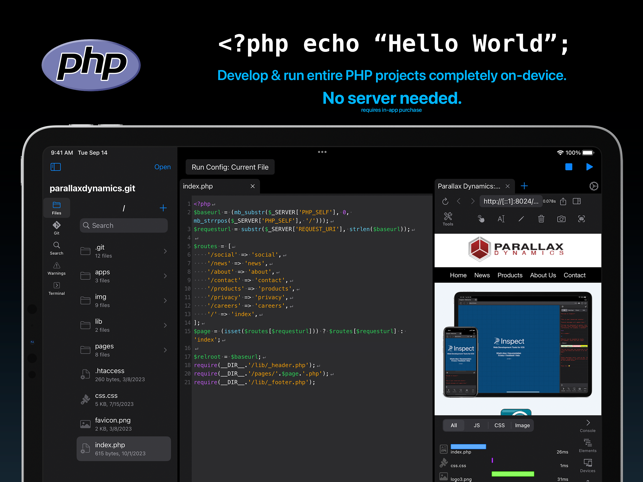Open the Devices panel

point(588,466)
